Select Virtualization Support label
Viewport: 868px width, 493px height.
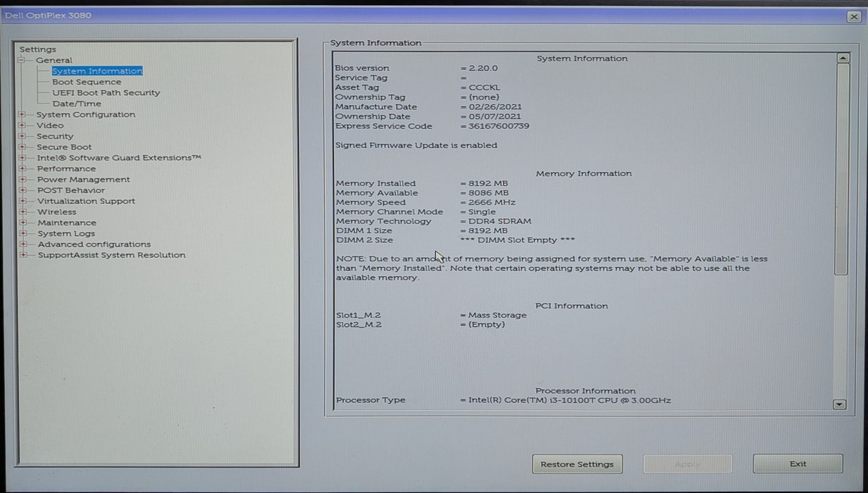click(x=86, y=201)
